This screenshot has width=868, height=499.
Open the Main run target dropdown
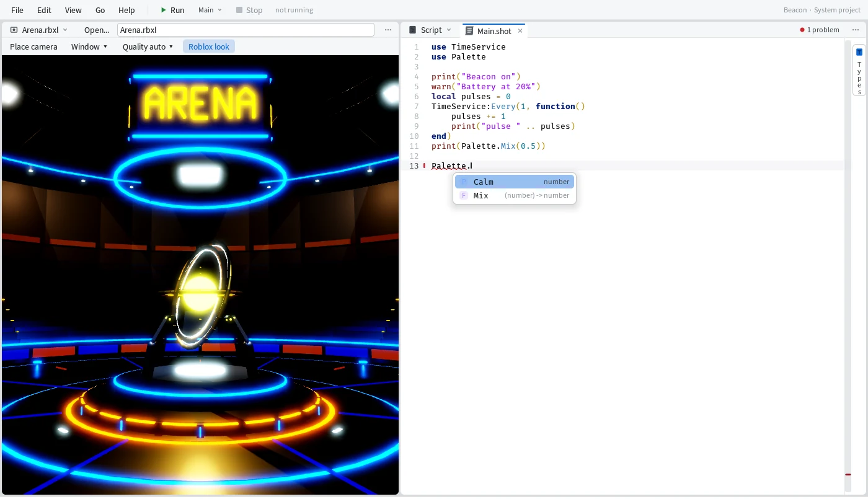210,10
